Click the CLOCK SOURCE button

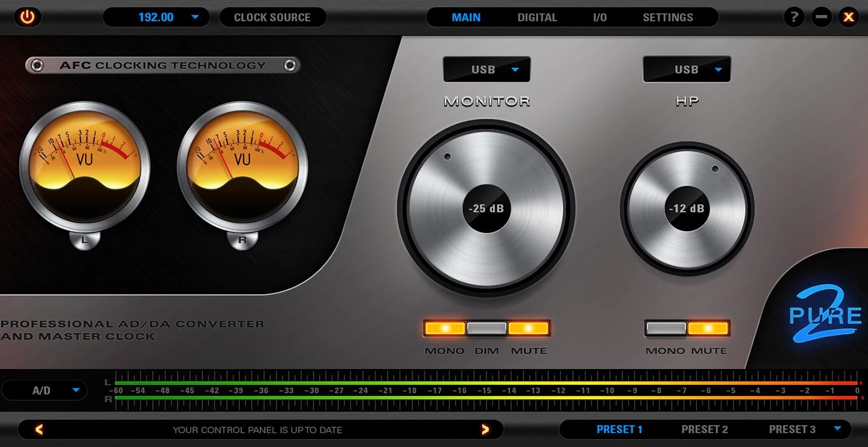(x=272, y=17)
